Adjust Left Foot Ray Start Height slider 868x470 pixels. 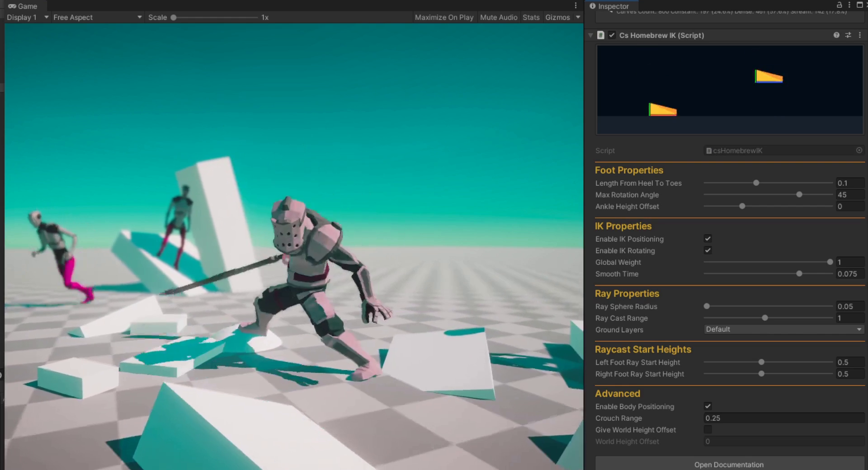coord(768,362)
